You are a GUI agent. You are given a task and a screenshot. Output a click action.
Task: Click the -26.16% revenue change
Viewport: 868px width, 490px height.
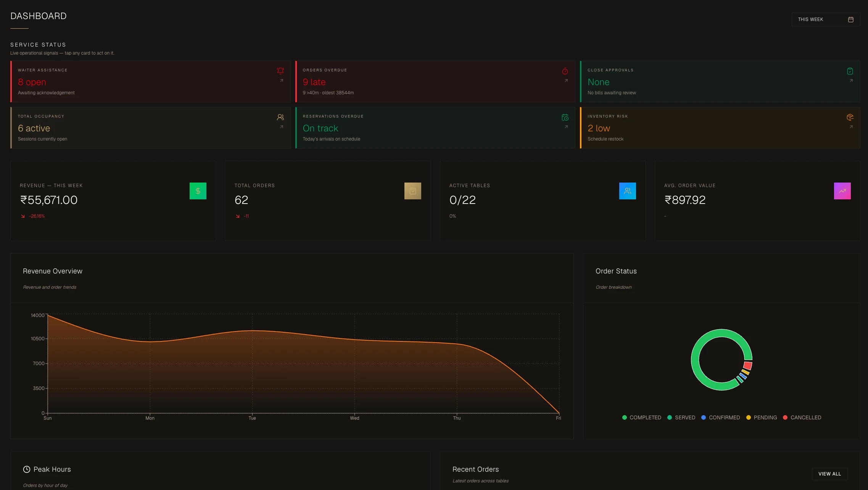pyautogui.click(x=37, y=216)
